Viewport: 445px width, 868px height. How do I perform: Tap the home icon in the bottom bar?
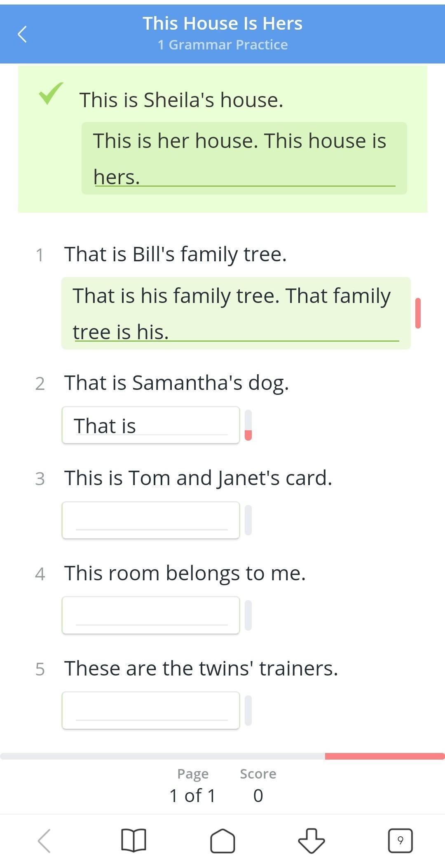click(222, 840)
